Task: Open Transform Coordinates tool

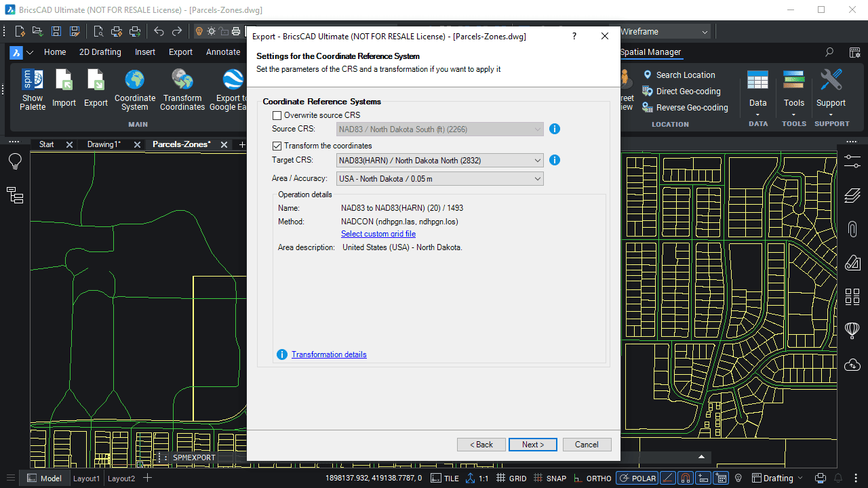Action: point(182,80)
